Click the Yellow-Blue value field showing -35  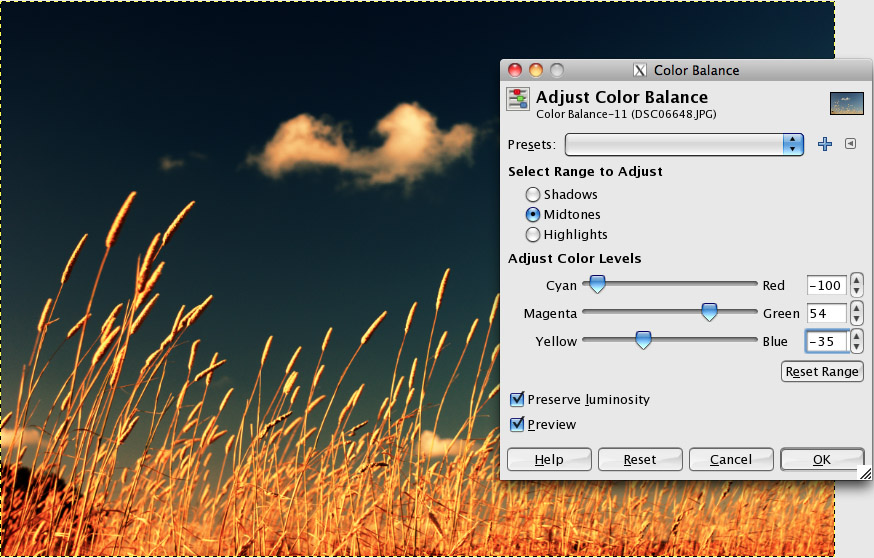827,341
